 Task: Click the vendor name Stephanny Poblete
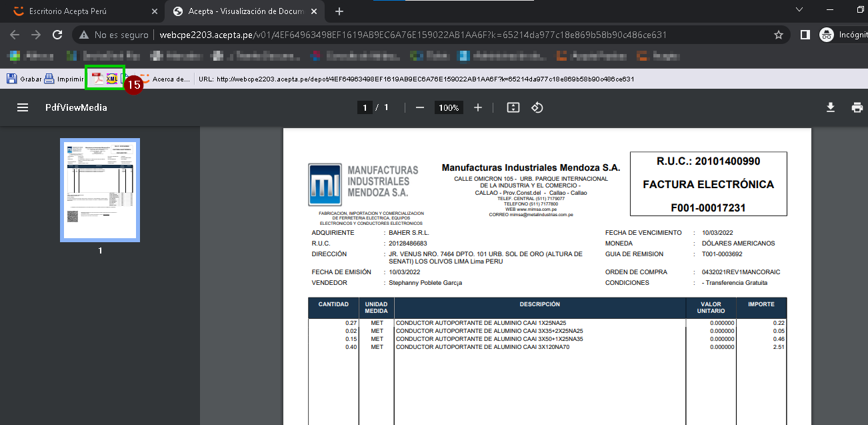pos(425,283)
